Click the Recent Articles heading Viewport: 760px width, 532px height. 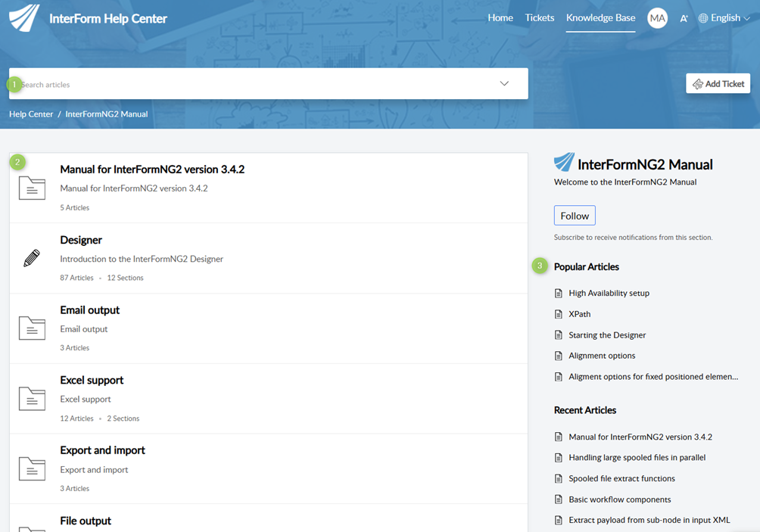[585, 410]
